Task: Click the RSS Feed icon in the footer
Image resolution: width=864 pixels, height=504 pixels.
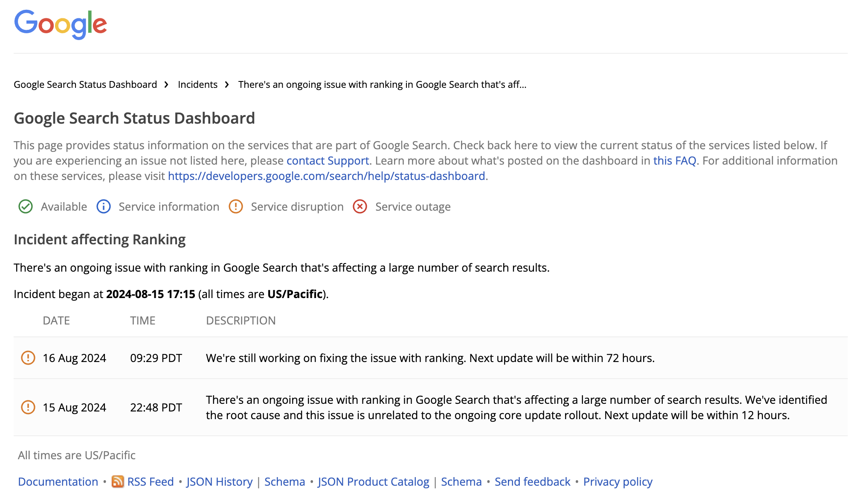Action: [118, 481]
